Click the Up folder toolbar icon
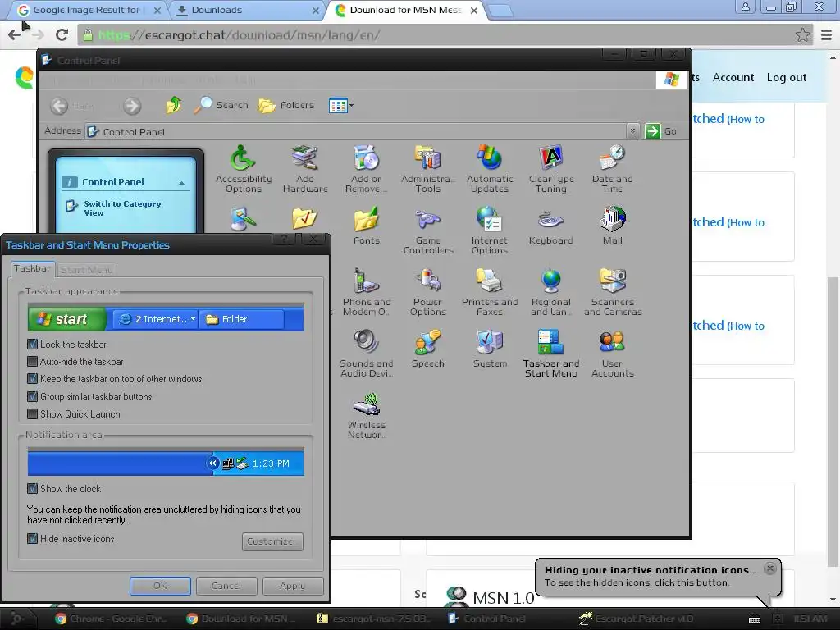Screen dimensions: 840x630 point(173,105)
